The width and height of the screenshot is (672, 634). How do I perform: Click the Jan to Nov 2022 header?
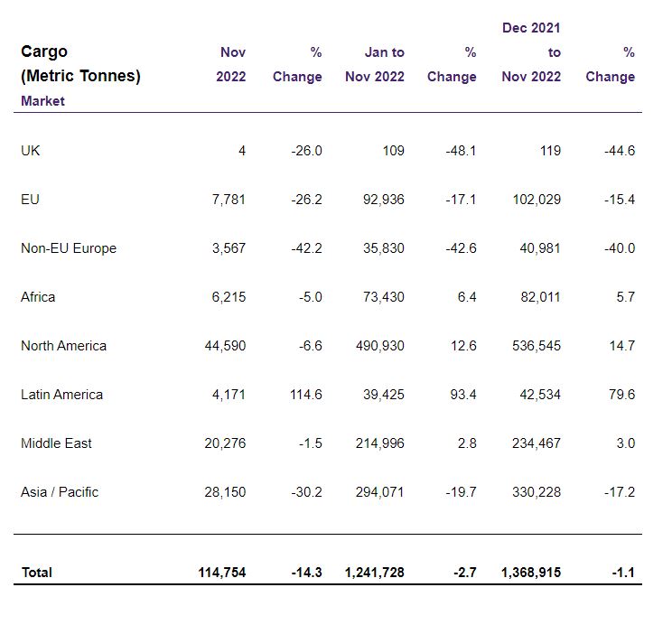pos(375,64)
